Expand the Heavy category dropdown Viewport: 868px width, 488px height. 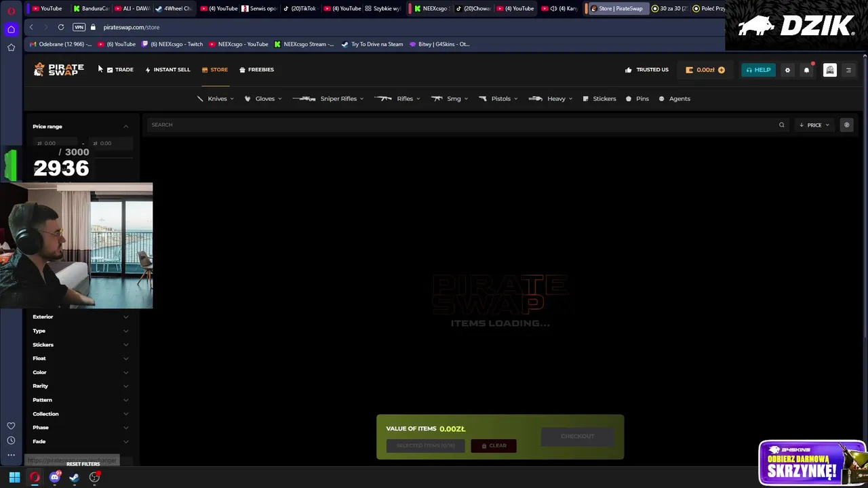(551, 99)
